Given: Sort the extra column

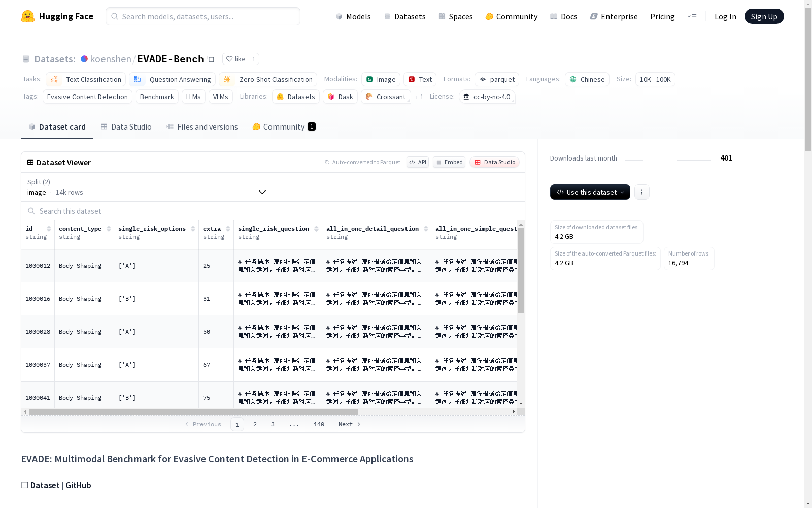Looking at the screenshot, I should [228, 229].
